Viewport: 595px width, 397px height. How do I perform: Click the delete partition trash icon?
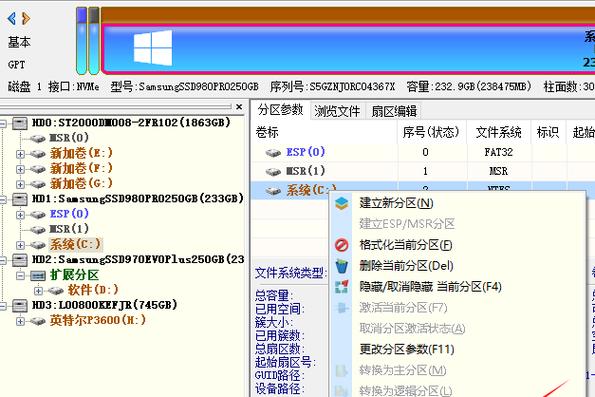[342, 266]
